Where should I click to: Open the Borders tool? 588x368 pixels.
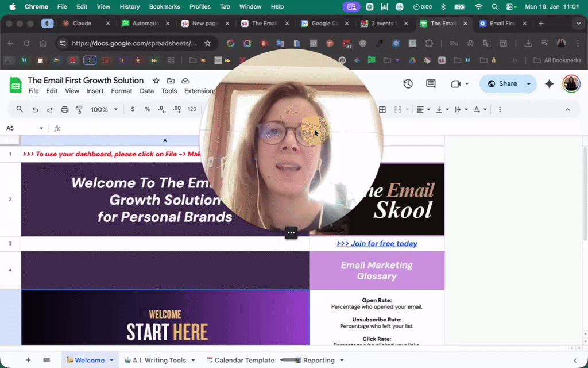pyautogui.click(x=382, y=109)
